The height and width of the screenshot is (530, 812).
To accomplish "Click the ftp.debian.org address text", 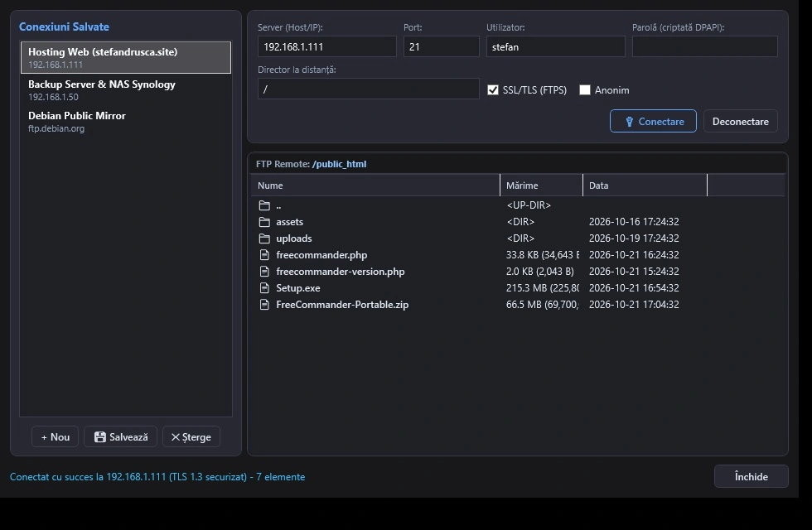I will pos(56,129).
